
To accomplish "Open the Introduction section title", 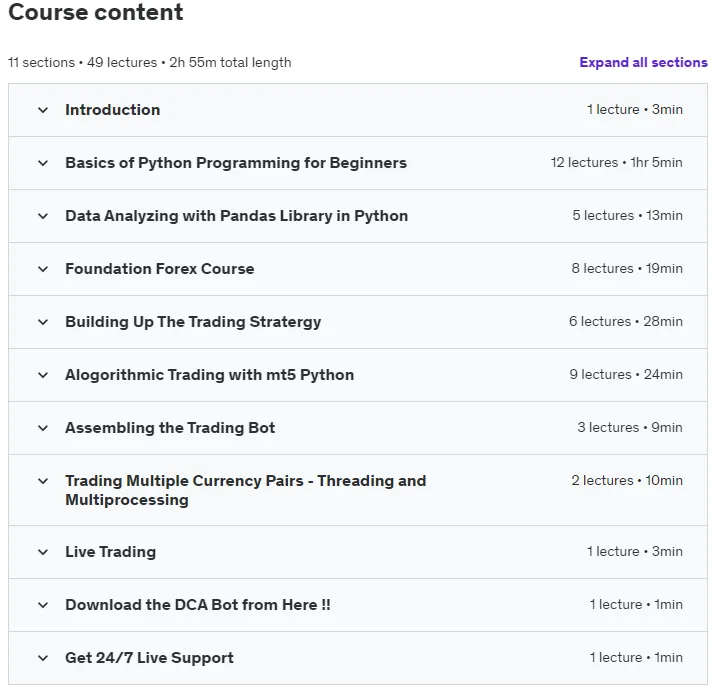I will click(x=112, y=110).
